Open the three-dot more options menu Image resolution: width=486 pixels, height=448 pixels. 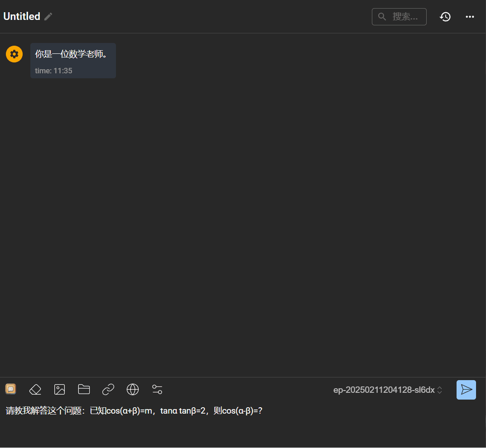(470, 17)
